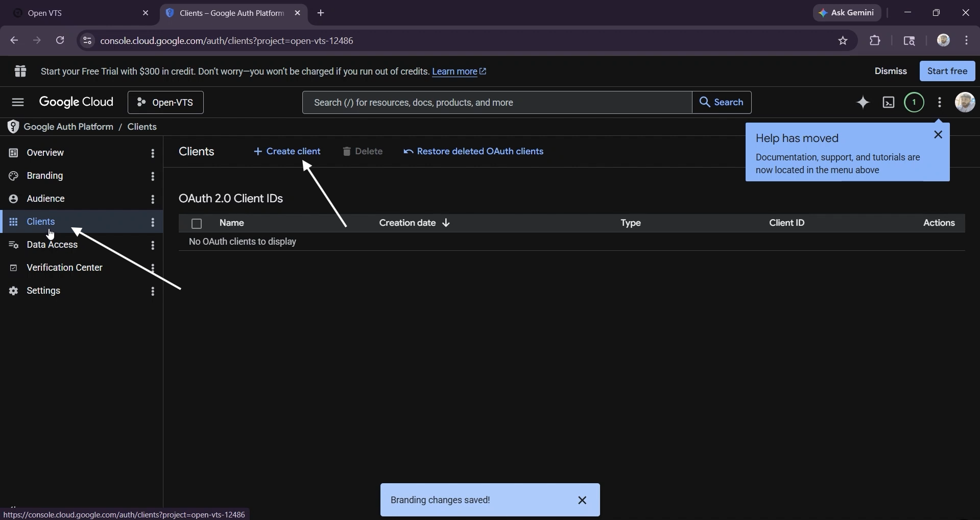Bookmark this page with the star icon

[x=843, y=41]
